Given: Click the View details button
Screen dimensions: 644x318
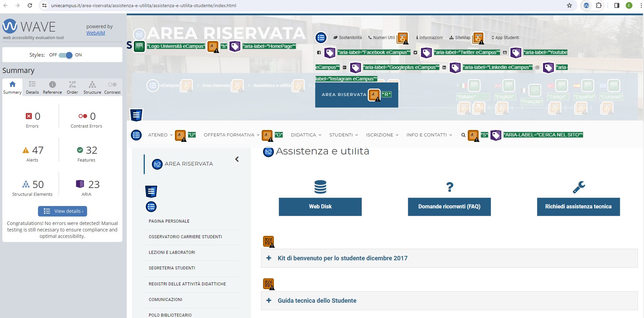Looking at the screenshot, I should click(62, 211).
